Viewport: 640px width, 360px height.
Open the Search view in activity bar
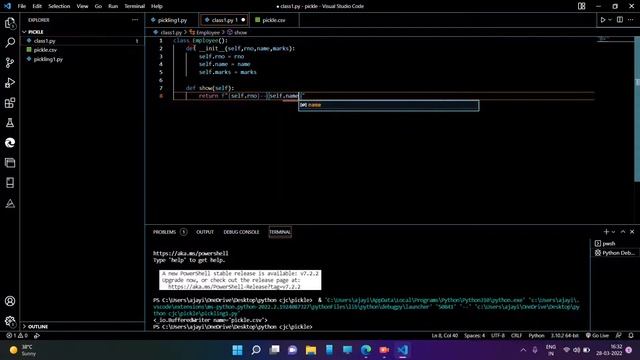click(10, 42)
